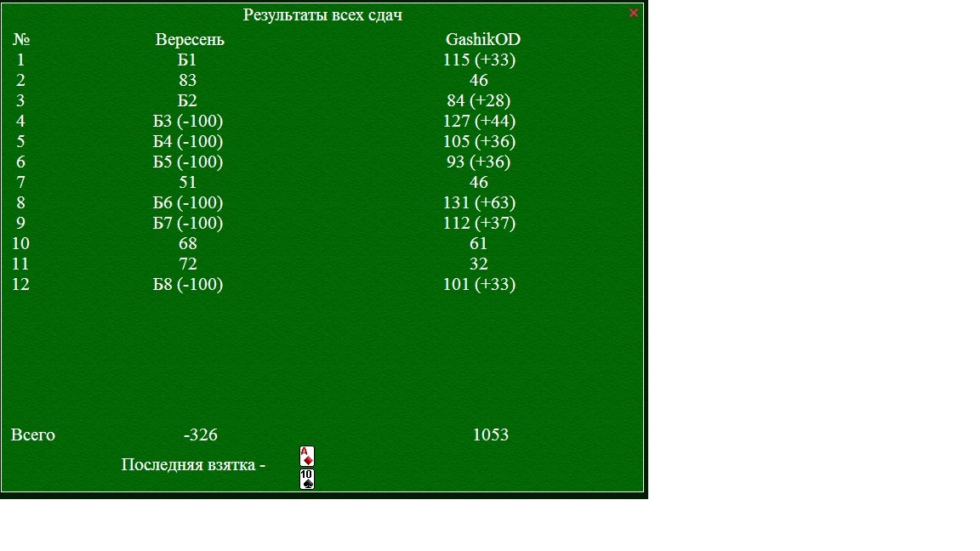Image resolution: width=980 pixels, height=551 pixels.
Task: Click deal number 4 in the № column
Action: (x=20, y=122)
